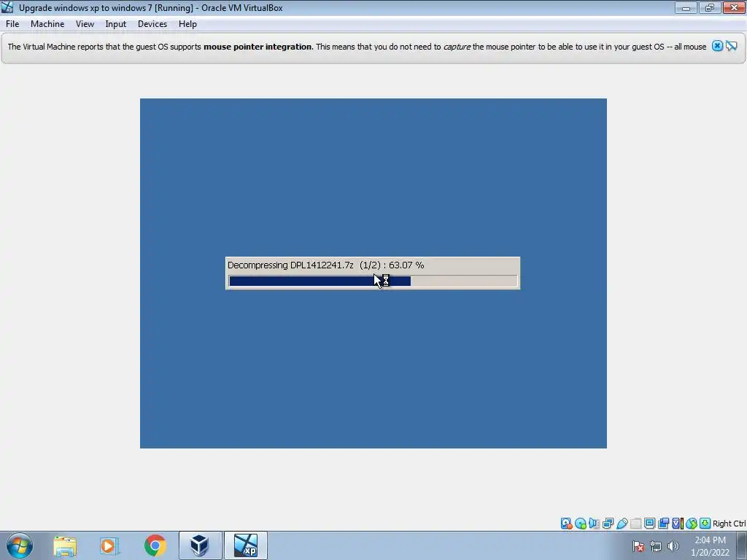747x560 pixels.
Task: Switch to VirtualBox Manager taskbar button
Action: pyautogui.click(x=200, y=545)
